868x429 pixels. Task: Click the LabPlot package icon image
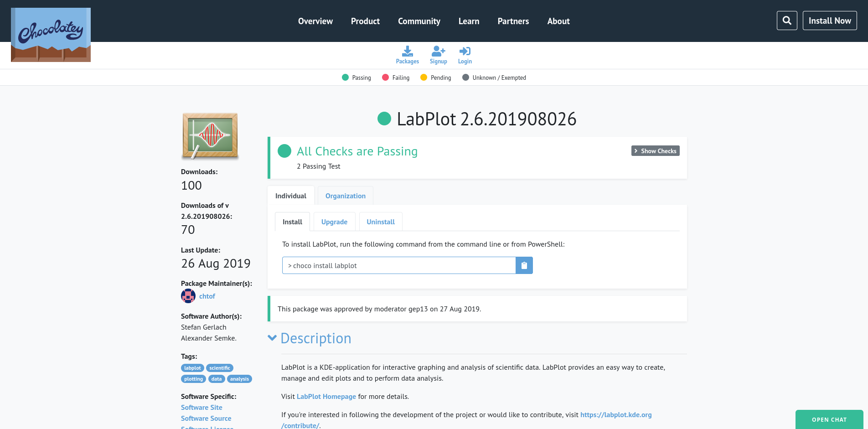[210, 136]
